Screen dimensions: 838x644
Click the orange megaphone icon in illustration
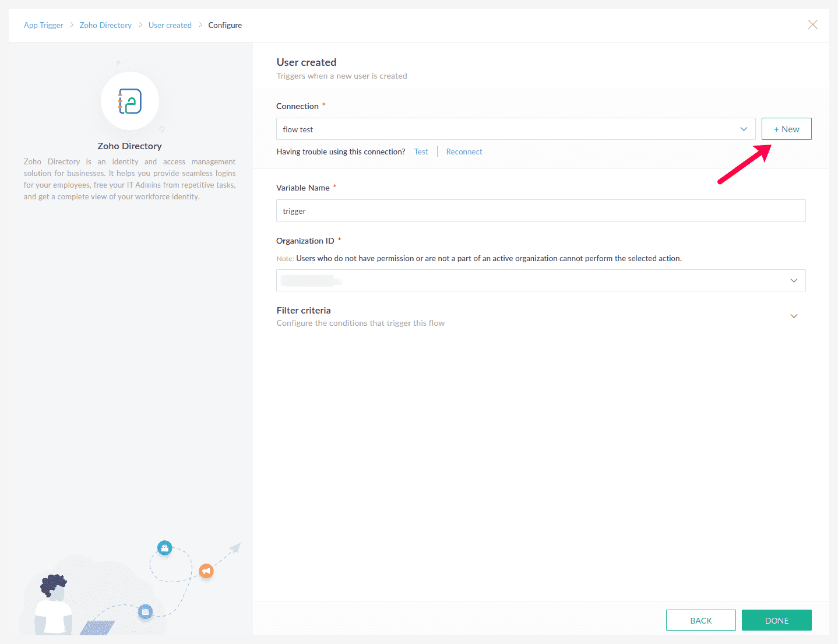coord(206,571)
